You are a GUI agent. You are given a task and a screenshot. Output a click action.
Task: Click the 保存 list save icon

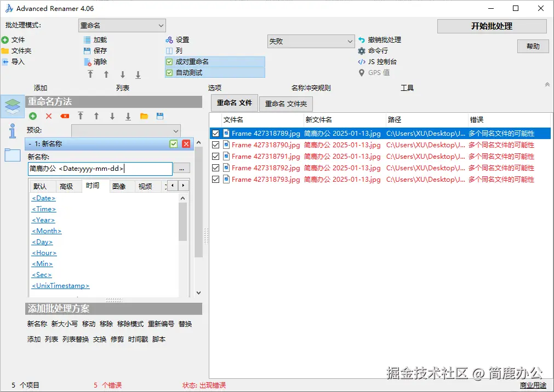pos(87,51)
